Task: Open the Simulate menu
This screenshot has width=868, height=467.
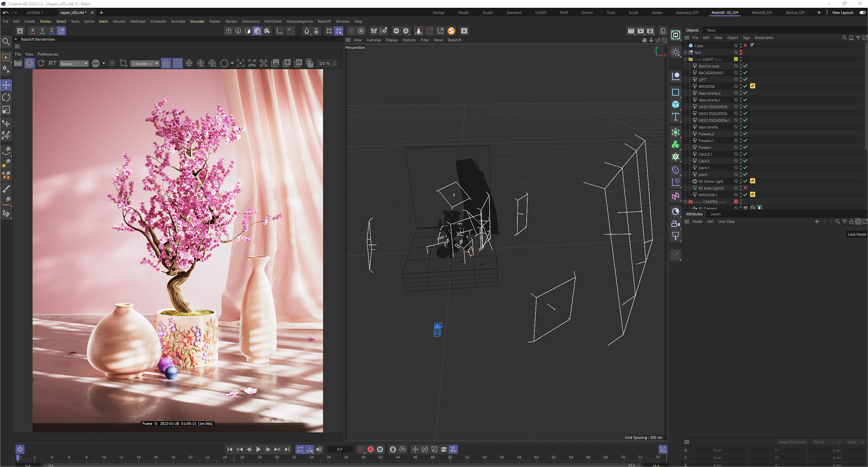Action: [197, 21]
